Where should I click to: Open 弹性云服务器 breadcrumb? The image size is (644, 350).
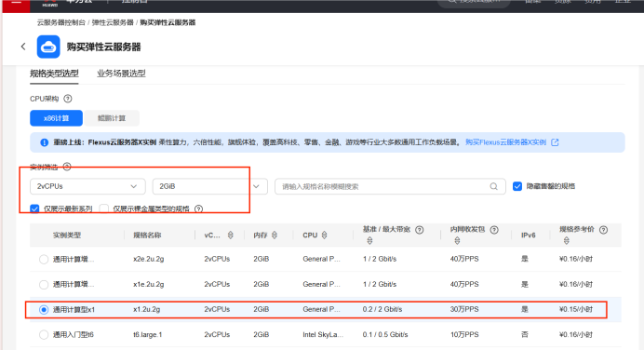click(x=113, y=22)
